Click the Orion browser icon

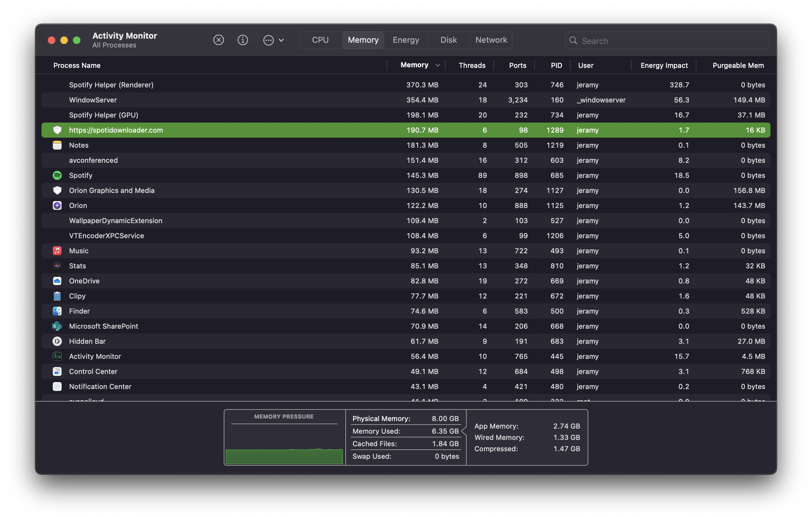click(57, 206)
